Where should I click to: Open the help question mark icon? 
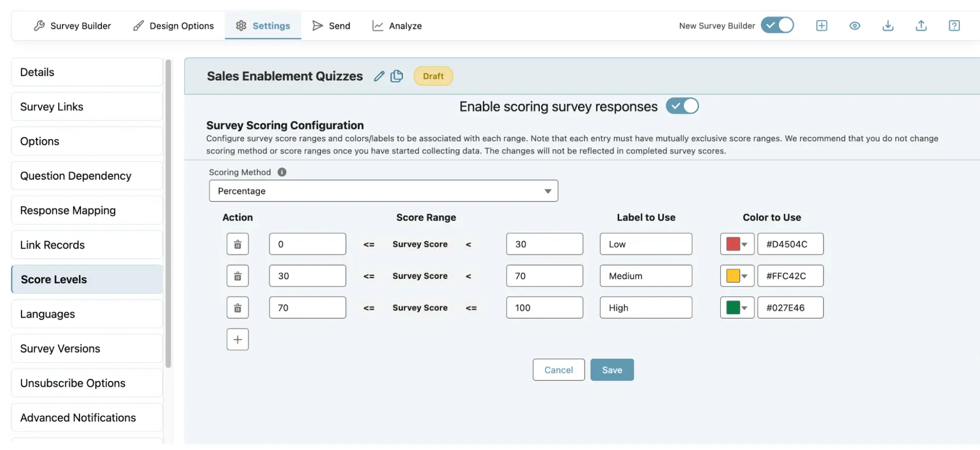954,25
